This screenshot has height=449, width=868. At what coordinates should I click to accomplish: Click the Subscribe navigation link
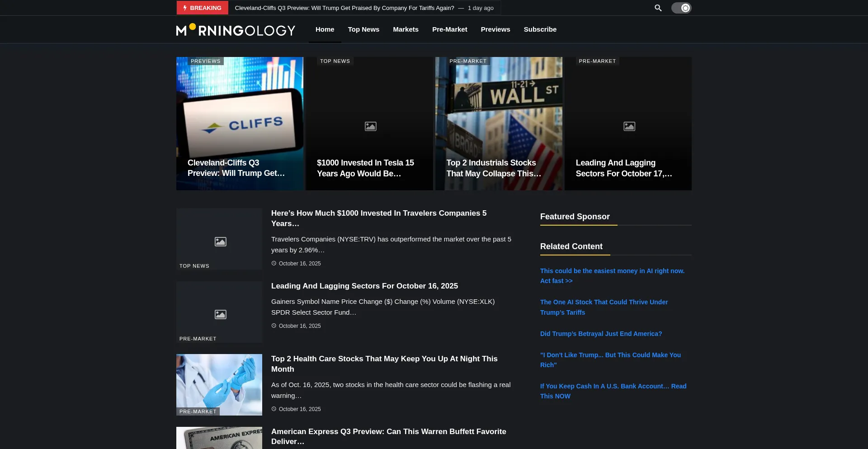(x=540, y=29)
